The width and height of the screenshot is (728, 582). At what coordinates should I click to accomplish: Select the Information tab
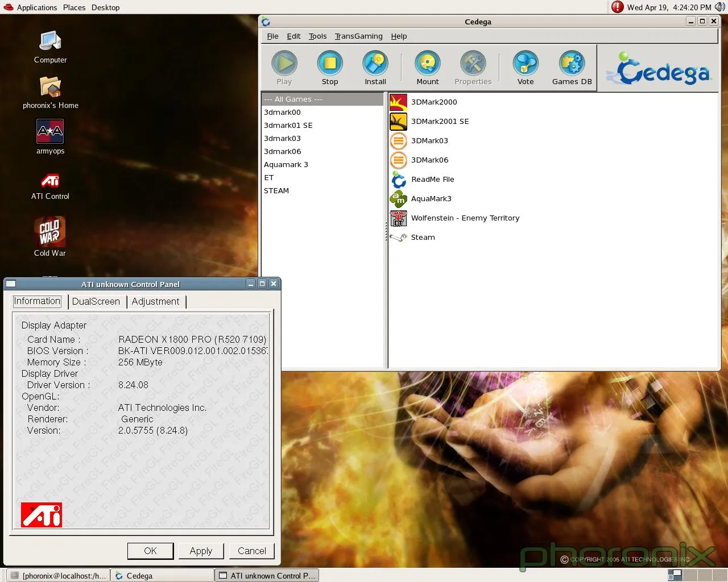coord(37,301)
